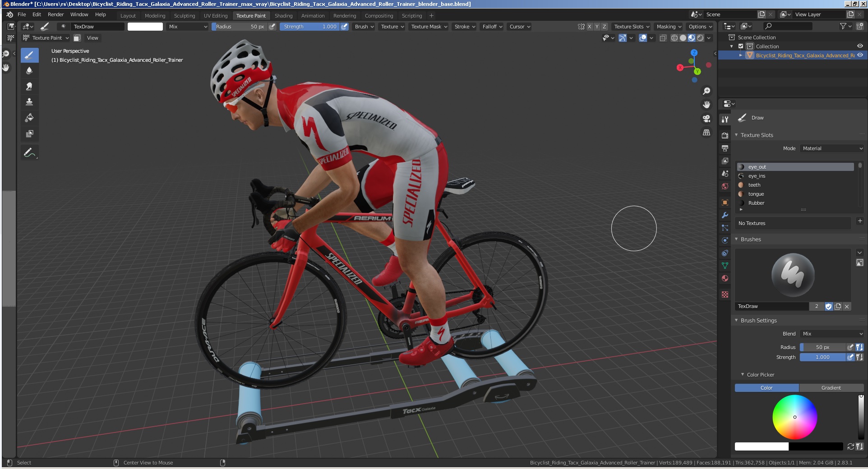Open Active Tool properties tab

pyautogui.click(x=725, y=120)
